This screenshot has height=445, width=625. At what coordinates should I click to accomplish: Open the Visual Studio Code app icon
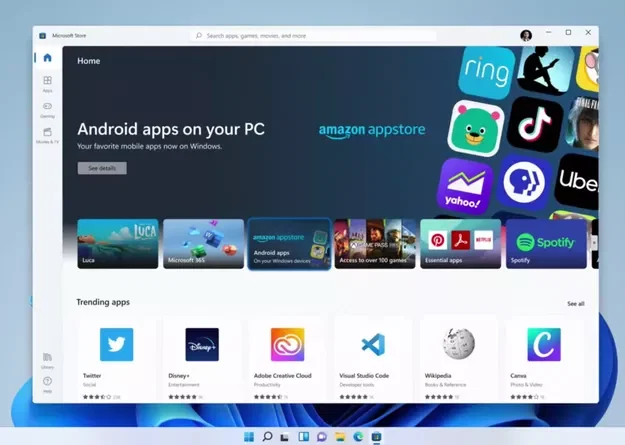coord(373,345)
